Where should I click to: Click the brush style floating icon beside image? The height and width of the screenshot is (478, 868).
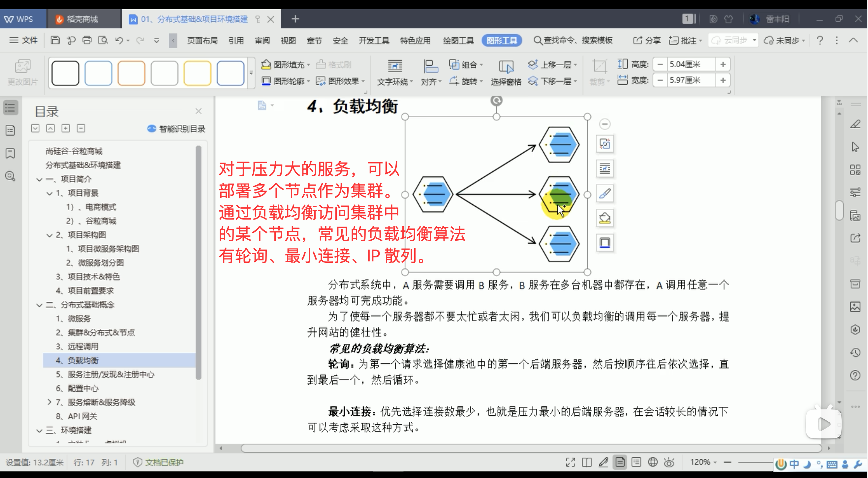click(605, 194)
